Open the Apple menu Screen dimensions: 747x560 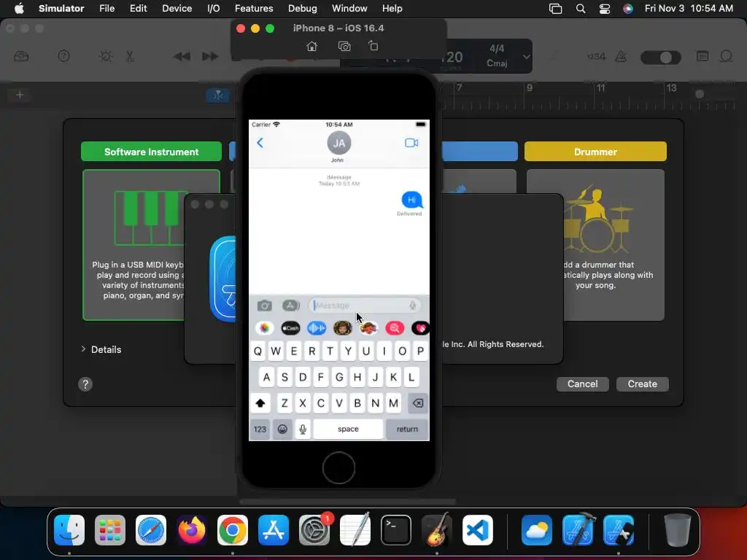click(x=19, y=8)
